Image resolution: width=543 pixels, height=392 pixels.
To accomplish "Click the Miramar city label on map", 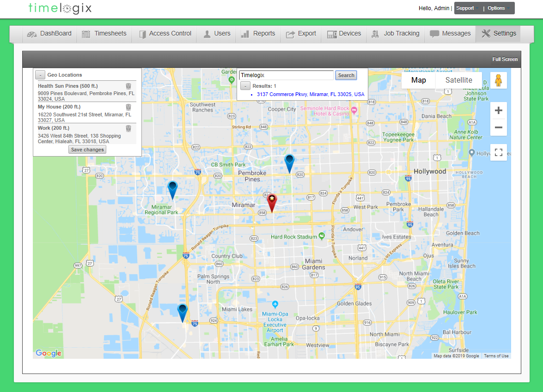I will pyautogui.click(x=244, y=205).
